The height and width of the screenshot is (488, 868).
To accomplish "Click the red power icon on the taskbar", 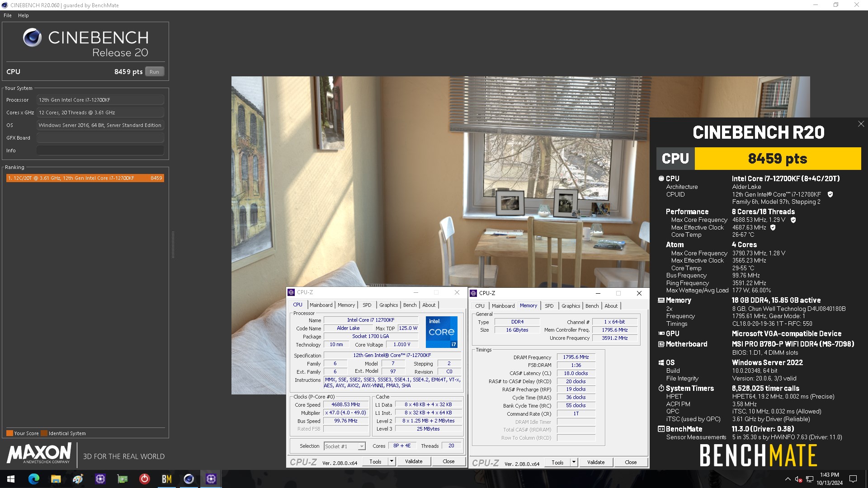I will (x=144, y=479).
